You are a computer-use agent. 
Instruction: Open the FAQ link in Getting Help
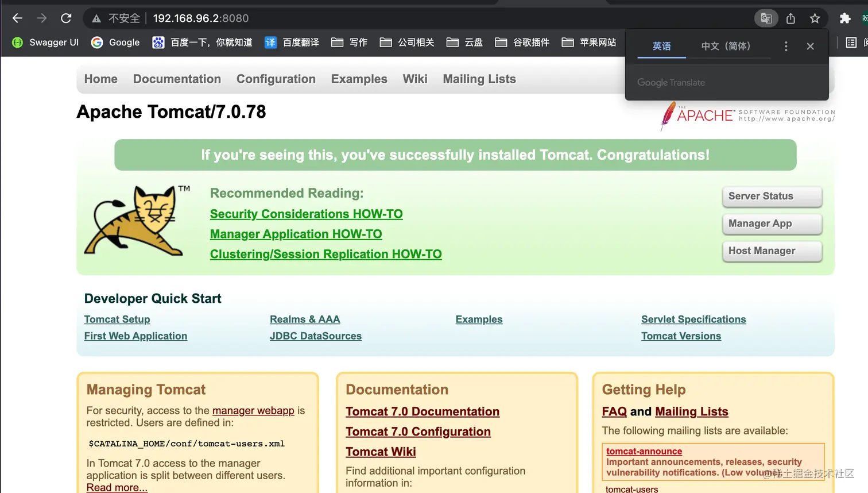point(614,412)
